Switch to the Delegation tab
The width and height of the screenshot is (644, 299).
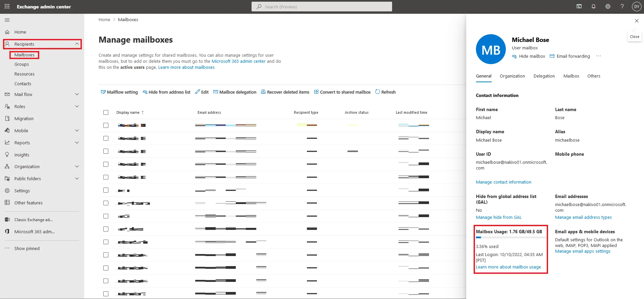[544, 76]
